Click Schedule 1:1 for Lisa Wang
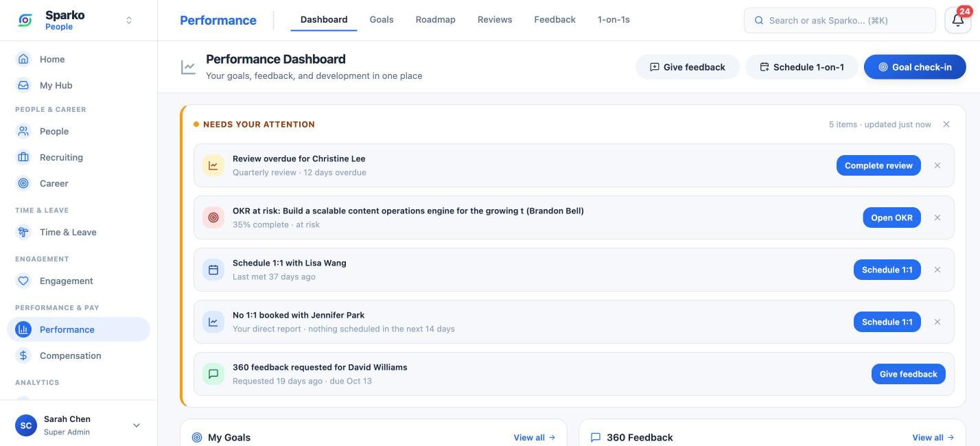The image size is (980, 446). click(x=887, y=270)
